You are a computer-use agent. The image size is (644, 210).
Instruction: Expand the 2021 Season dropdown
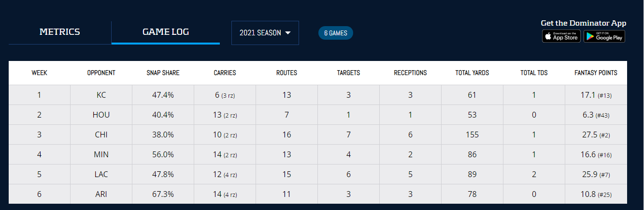(265, 33)
